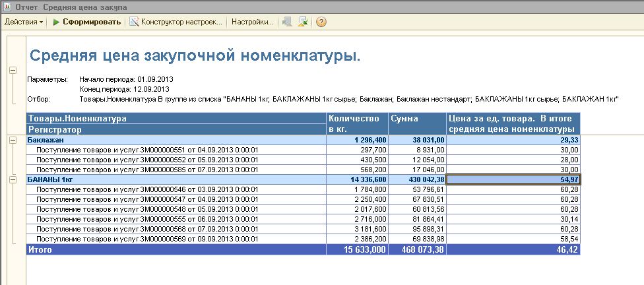Click Сформировать to generate the report
Image resolution: width=644 pixels, height=285 pixels.
click(87, 22)
